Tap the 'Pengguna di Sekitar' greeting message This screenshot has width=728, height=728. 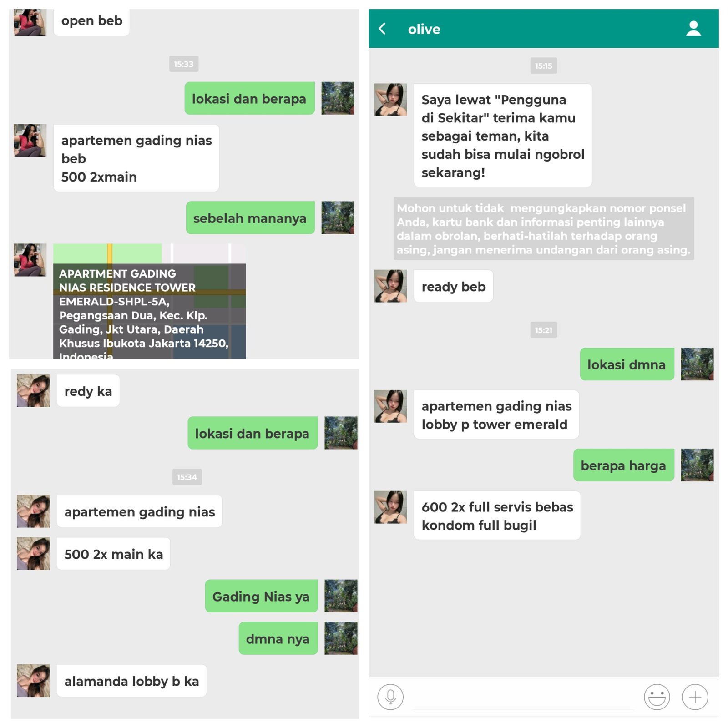point(503,136)
